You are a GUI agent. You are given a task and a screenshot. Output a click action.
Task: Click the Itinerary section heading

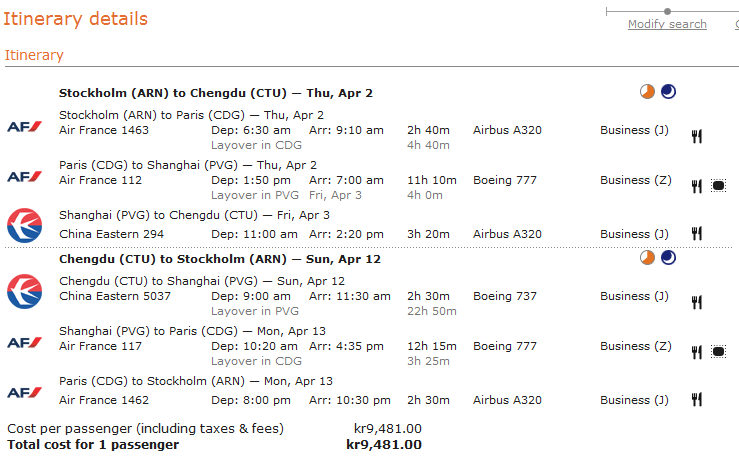click(34, 56)
